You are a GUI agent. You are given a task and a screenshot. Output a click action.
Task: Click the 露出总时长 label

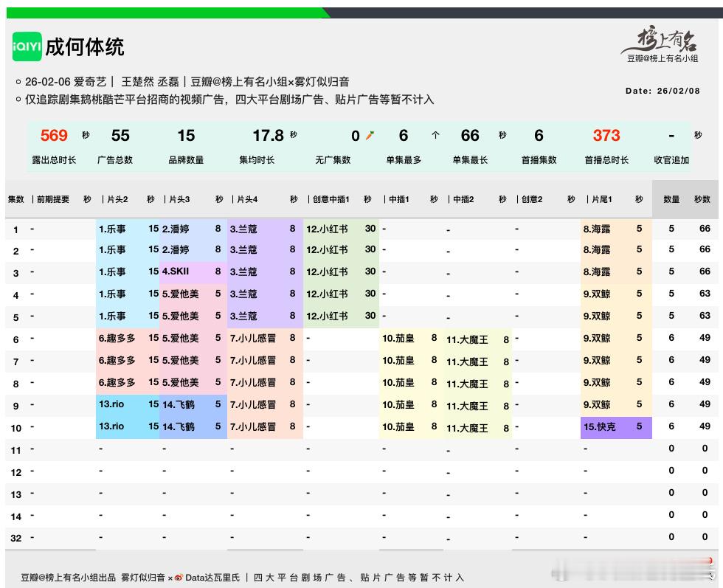click(x=54, y=160)
